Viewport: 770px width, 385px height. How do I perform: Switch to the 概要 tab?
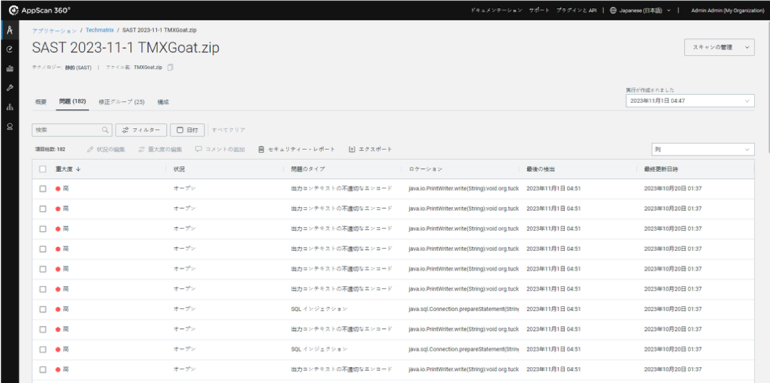(41, 102)
